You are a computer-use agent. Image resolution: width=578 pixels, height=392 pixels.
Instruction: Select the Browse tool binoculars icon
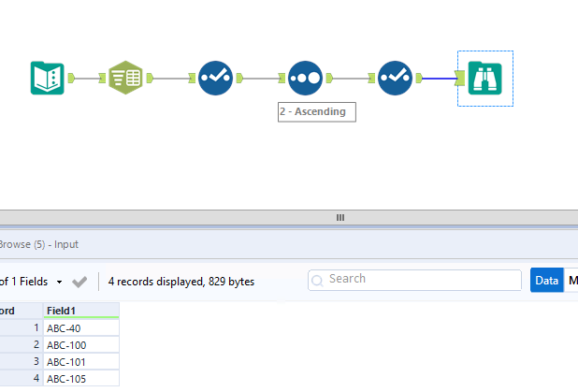point(484,79)
